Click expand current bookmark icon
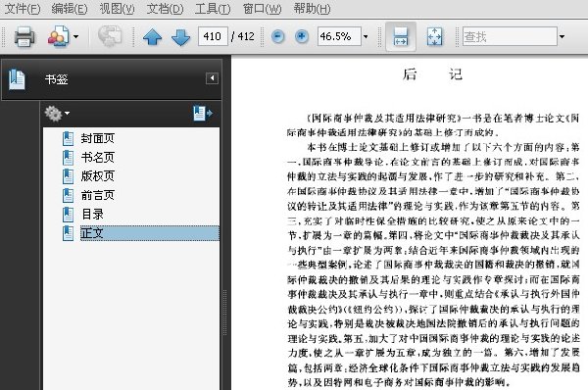This screenshot has height=390, width=588. pos(203,114)
